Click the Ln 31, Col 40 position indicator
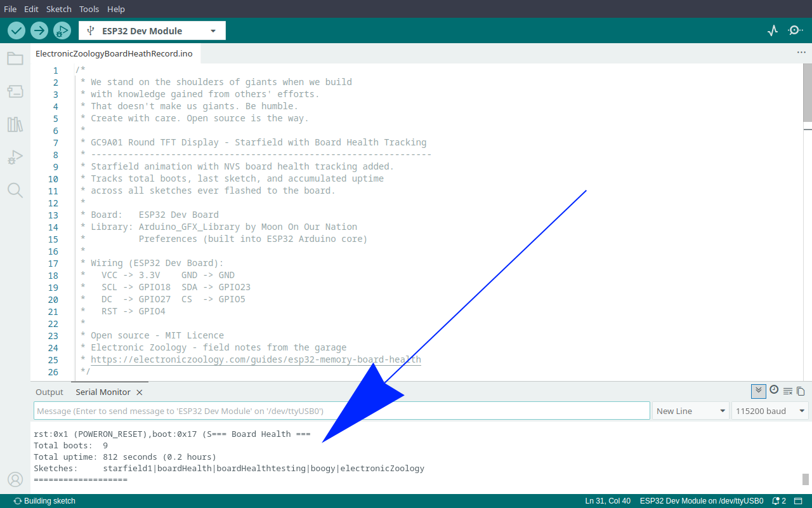The height and width of the screenshot is (508, 812). click(x=608, y=501)
